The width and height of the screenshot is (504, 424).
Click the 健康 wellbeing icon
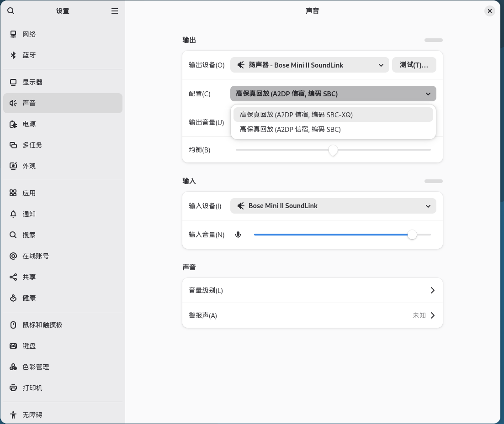click(x=13, y=298)
